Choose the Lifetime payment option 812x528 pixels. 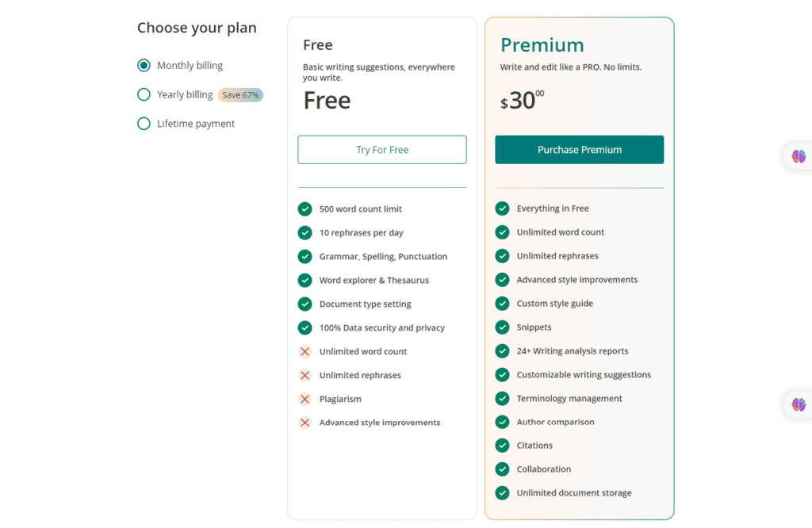click(x=144, y=124)
